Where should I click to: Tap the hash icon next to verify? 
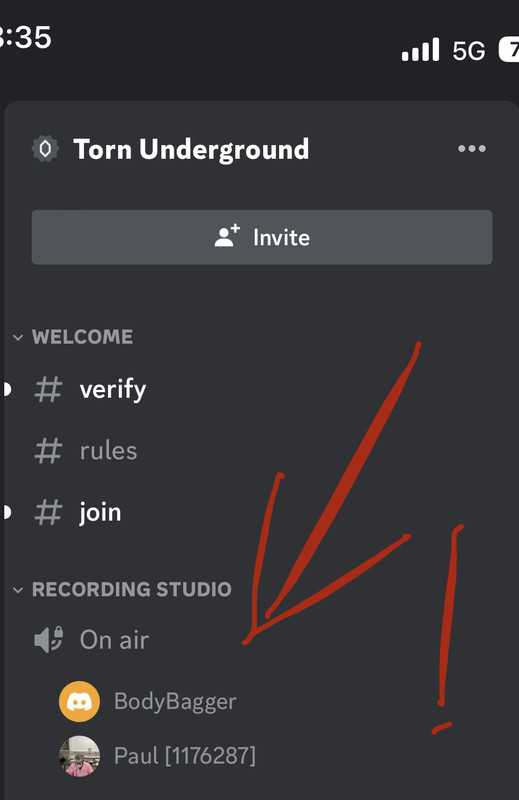pos(48,389)
